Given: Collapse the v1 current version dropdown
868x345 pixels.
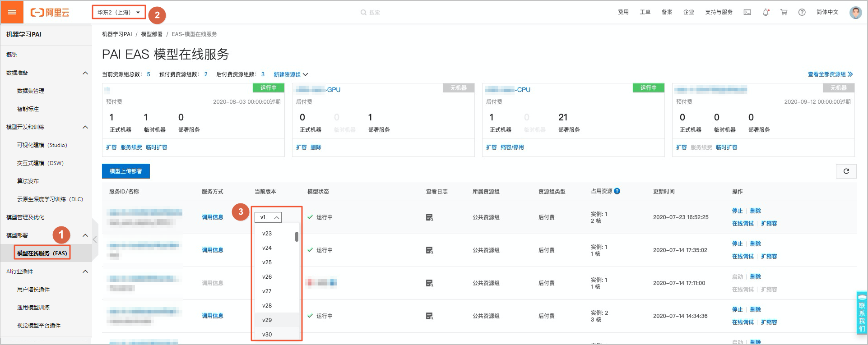Looking at the screenshot, I should pos(268,217).
